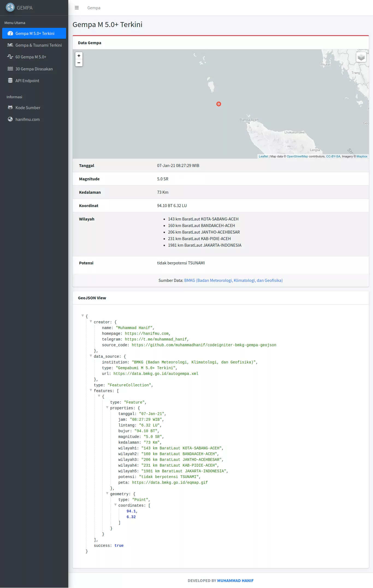Click the GeoJSON View card header
This screenshot has height=588, width=373.
click(221, 298)
